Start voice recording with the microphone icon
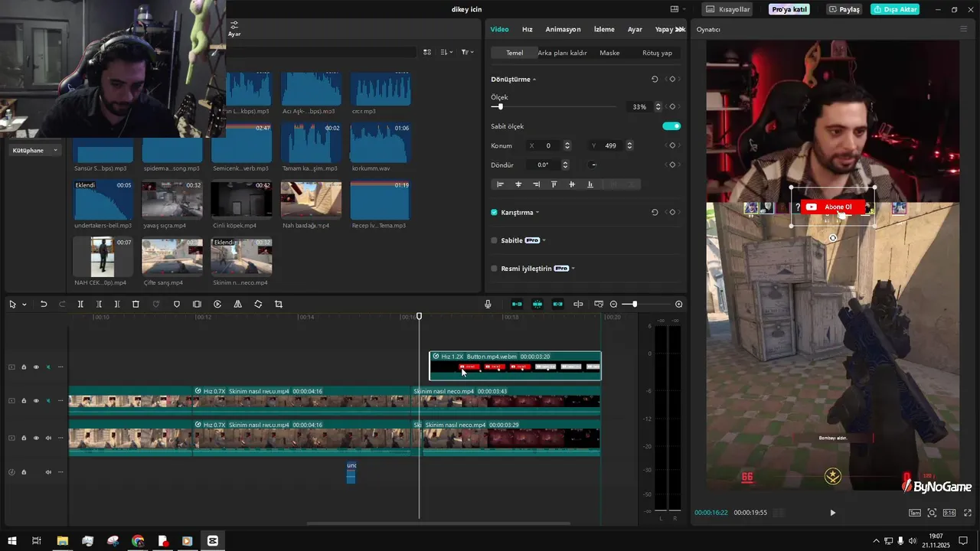 488,304
